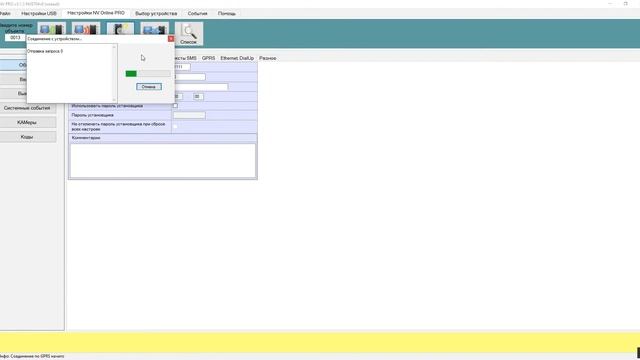Click the green connection progress bar
Screen dimensions: 640x360
[148, 73]
